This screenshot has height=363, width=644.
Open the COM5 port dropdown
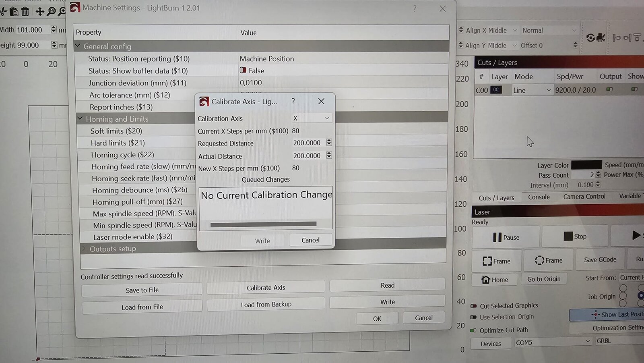click(x=553, y=342)
